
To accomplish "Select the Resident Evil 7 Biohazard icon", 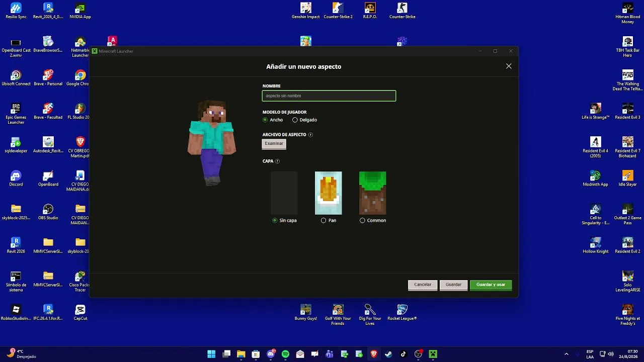I will [628, 147].
